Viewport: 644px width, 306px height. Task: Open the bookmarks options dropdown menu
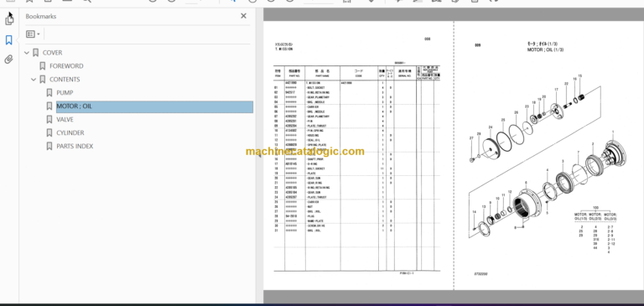[33, 34]
